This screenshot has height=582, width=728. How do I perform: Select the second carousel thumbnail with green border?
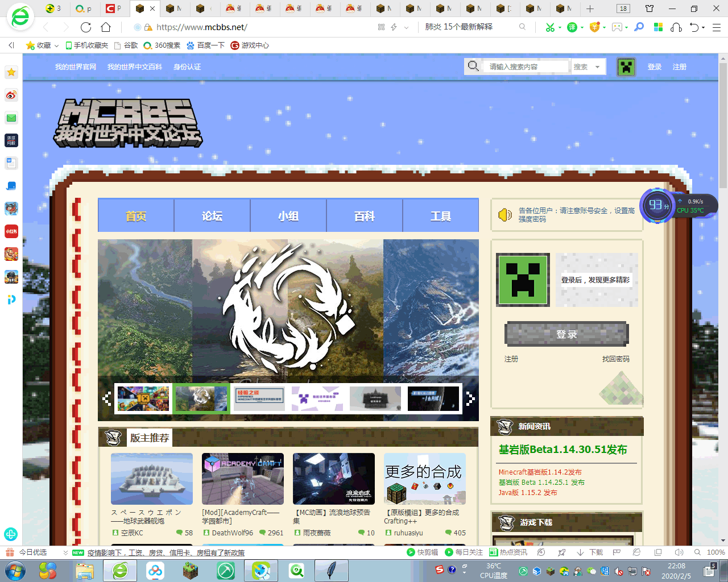[x=201, y=398]
